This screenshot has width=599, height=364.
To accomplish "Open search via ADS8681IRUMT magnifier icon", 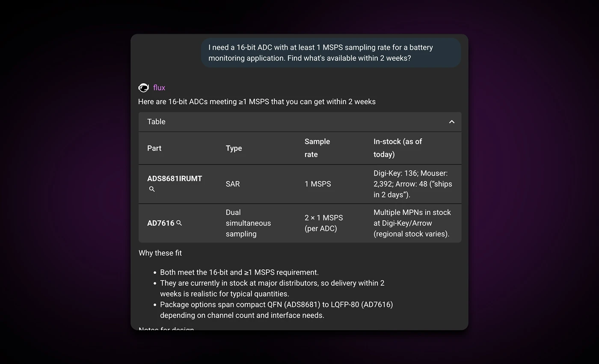I will (151, 189).
